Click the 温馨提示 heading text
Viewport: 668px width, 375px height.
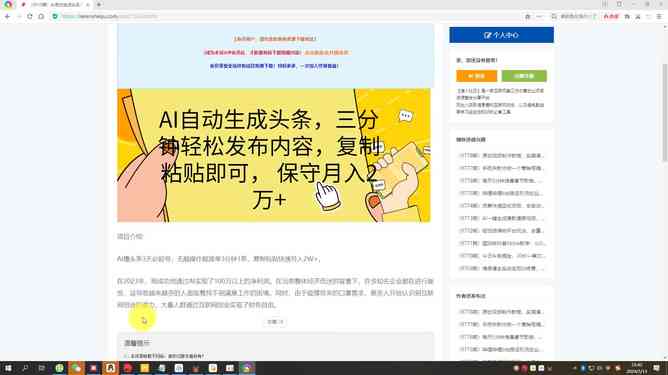pyautogui.click(x=137, y=343)
